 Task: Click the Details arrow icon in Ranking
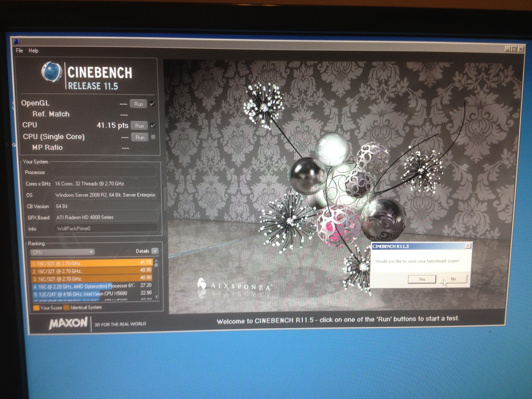click(155, 251)
